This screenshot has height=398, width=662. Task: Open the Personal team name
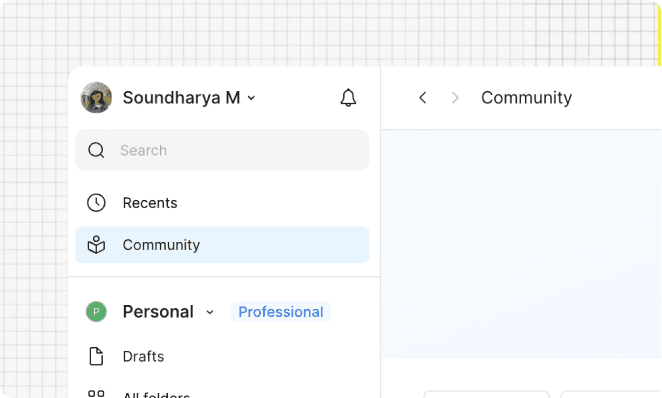pyautogui.click(x=158, y=312)
